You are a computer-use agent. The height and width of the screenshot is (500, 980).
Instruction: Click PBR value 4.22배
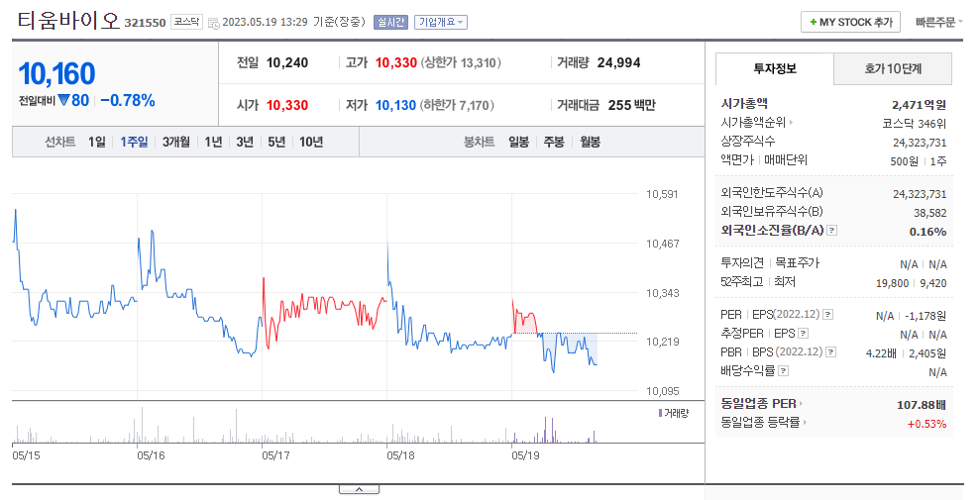pyautogui.click(x=881, y=353)
